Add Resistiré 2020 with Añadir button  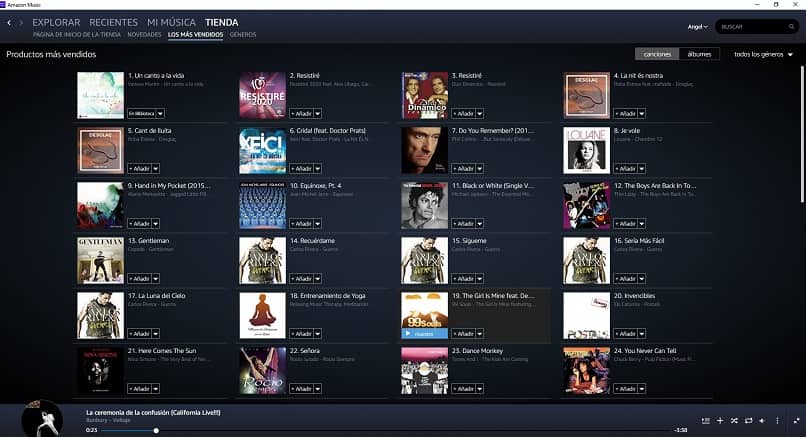click(x=301, y=113)
